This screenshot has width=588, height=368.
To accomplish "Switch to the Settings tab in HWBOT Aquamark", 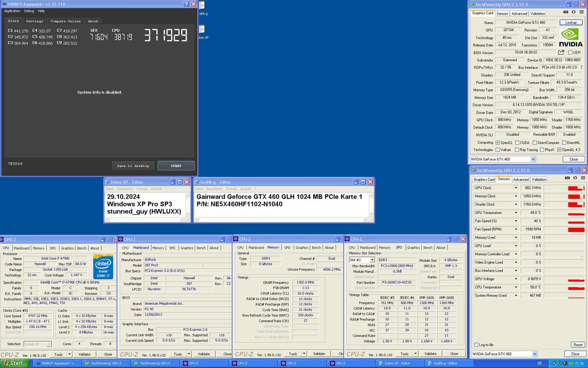I will 35,21.
